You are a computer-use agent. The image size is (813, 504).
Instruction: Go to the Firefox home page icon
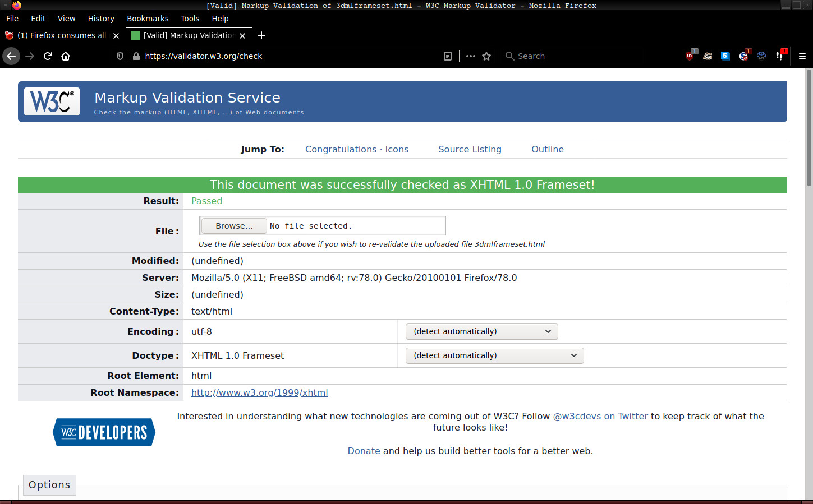66,56
